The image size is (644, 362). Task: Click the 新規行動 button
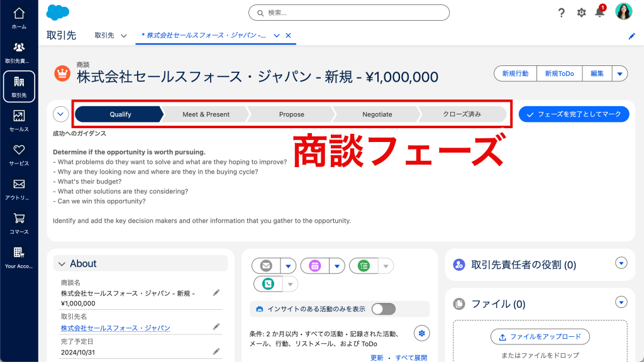(x=515, y=74)
